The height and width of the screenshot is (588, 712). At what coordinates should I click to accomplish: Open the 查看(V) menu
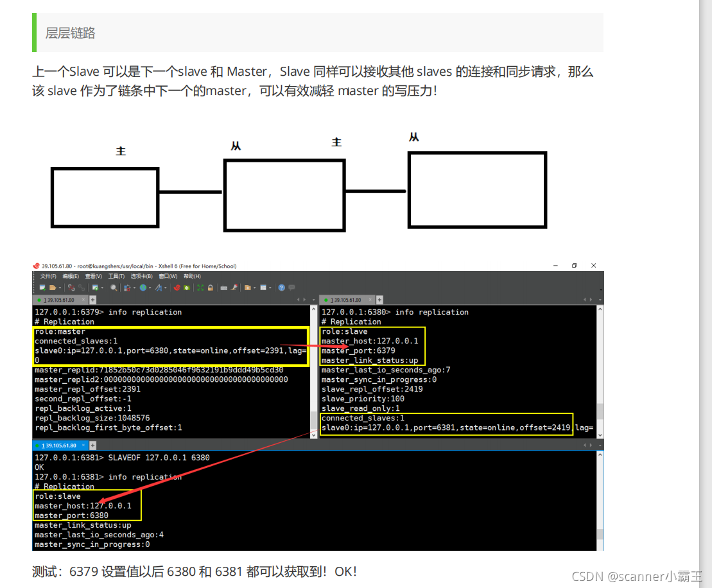[x=94, y=276]
